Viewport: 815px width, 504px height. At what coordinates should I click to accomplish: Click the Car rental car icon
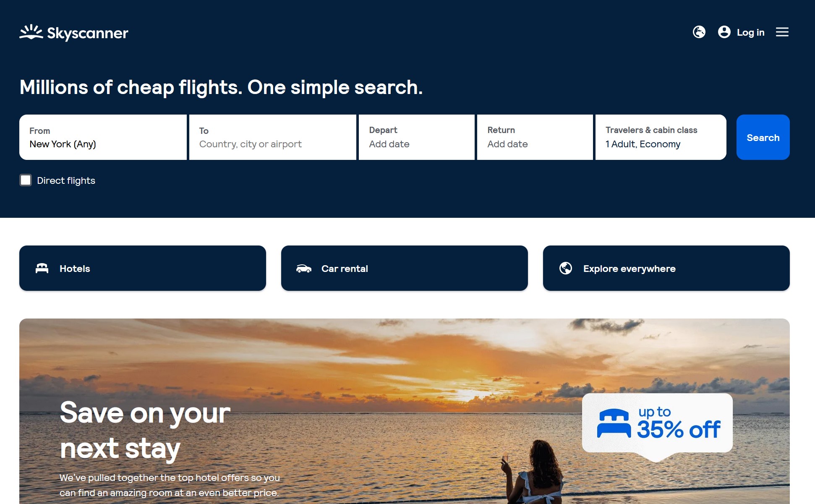pos(303,268)
